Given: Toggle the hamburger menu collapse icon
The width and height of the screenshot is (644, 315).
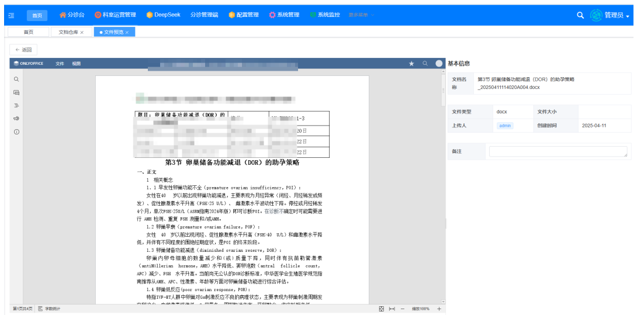Looking at the screenshot, I should click(11, 15).
